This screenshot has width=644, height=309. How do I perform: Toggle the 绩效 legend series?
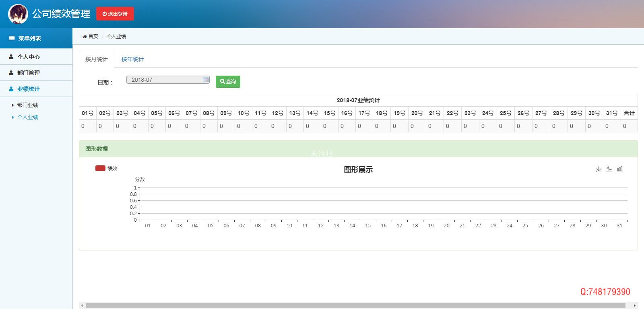click(x=106, y=168)
